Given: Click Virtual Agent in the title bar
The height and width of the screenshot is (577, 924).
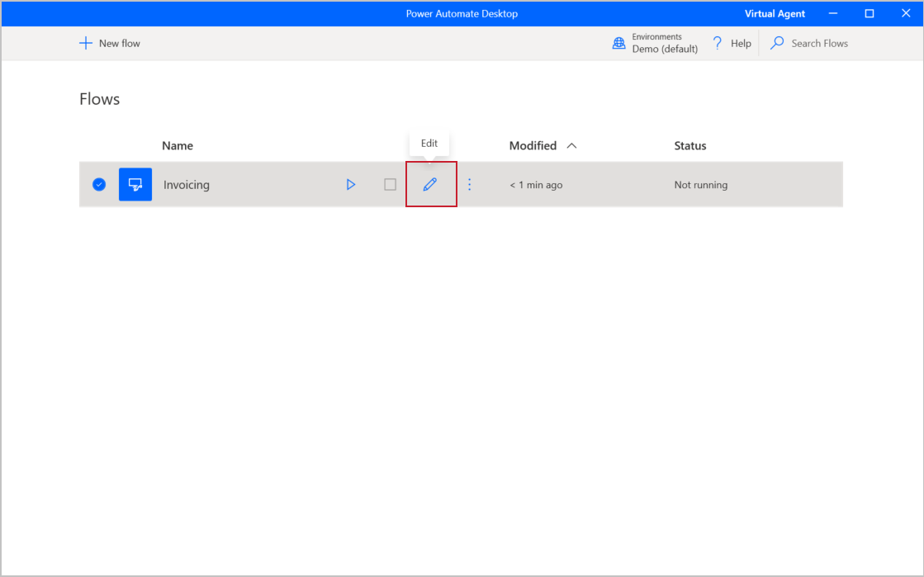Looking at the screenshot, I should [x=775, y=13].
